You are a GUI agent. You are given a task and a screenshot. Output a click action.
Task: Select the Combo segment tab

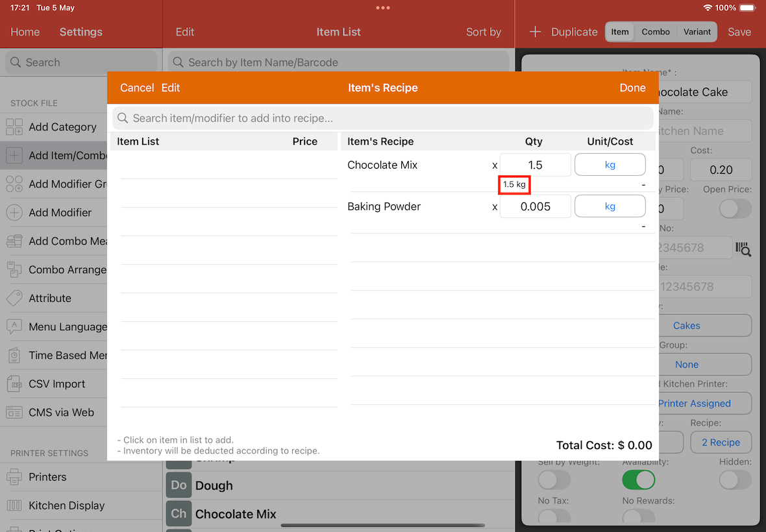coord(655,32)
